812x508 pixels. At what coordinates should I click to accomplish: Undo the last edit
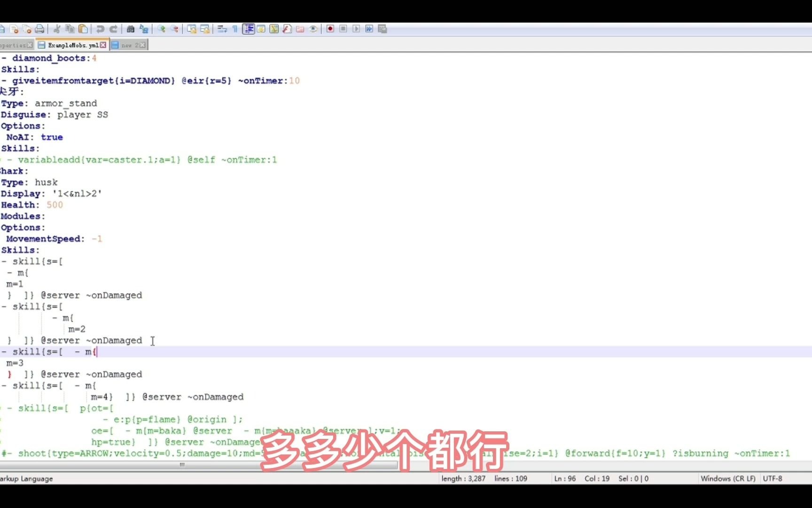tap(100, 29)
